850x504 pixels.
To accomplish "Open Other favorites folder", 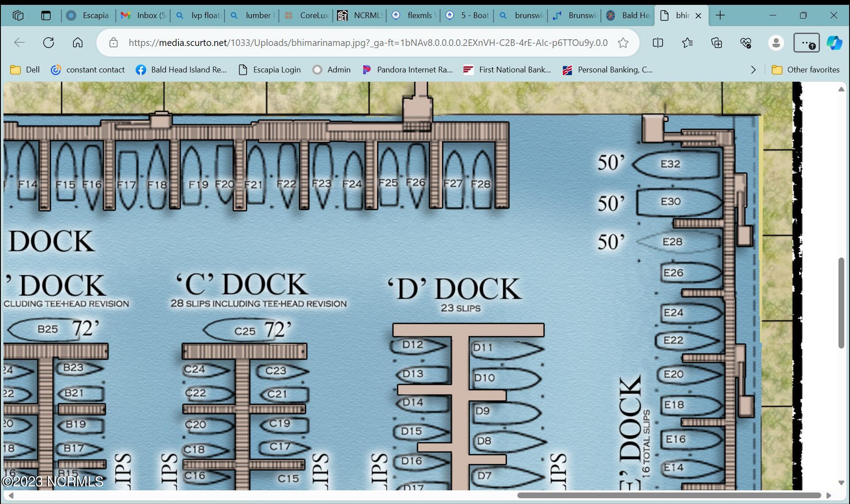I will tap(805, 70).
